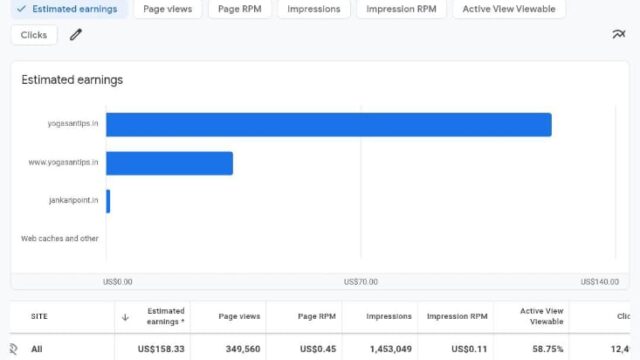Switch chart type via trend line icon

click(x=619, y=34)
